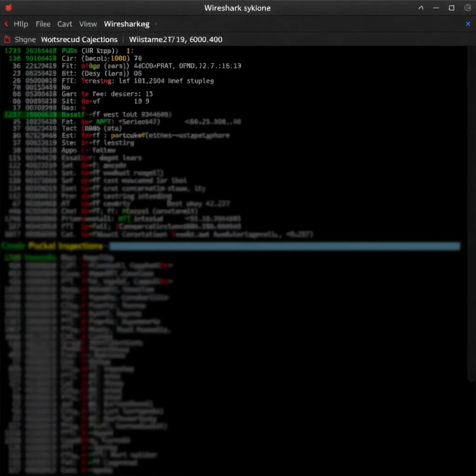Click the Shigne toolbar label
The width and height of the screenshot is (476, 476).
[25, 40]
